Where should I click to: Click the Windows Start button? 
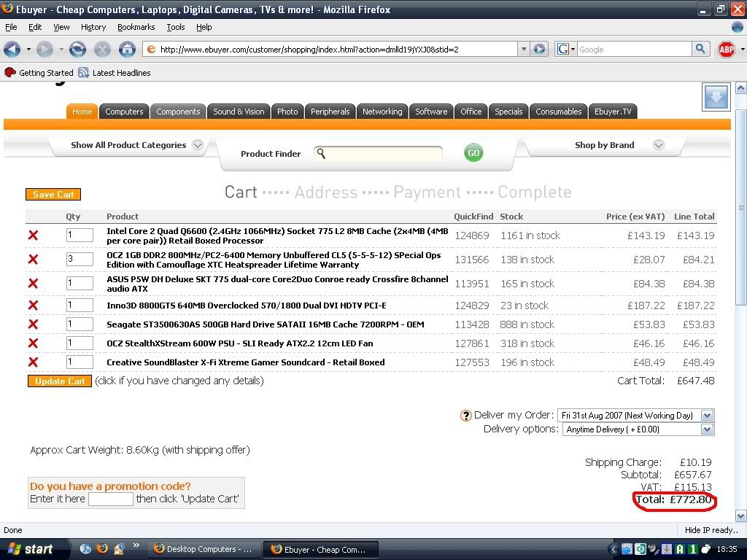(x=29, y=549)
